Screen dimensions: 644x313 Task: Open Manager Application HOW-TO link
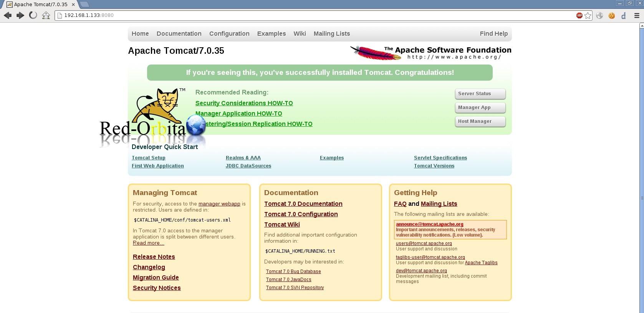pyautogui.click(x=238, y=113)
